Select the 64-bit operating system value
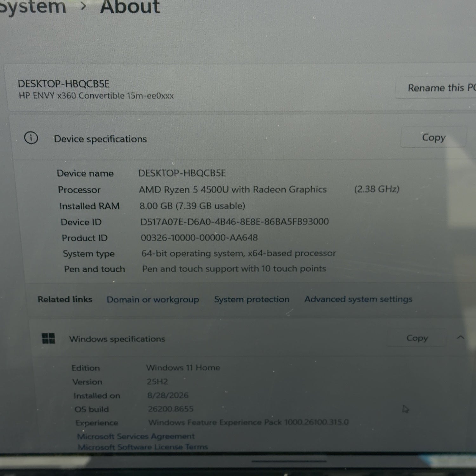The height and width of the screenshot is (476, 476). point(239,253)
